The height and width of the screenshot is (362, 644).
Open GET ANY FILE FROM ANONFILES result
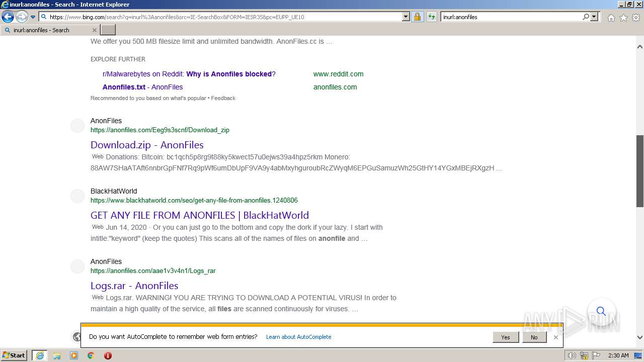[x=200, y=215]
